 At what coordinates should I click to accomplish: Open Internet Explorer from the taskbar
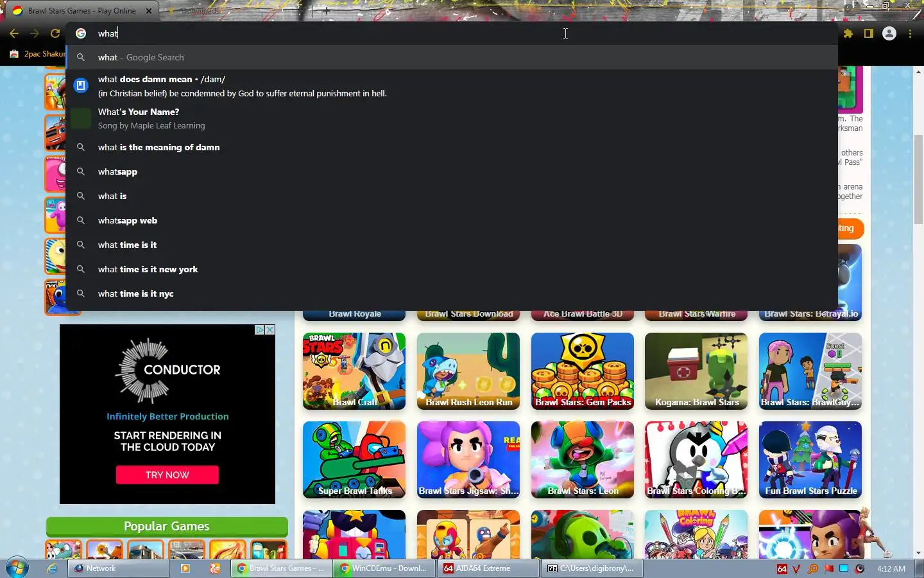[x=52, y=568]
